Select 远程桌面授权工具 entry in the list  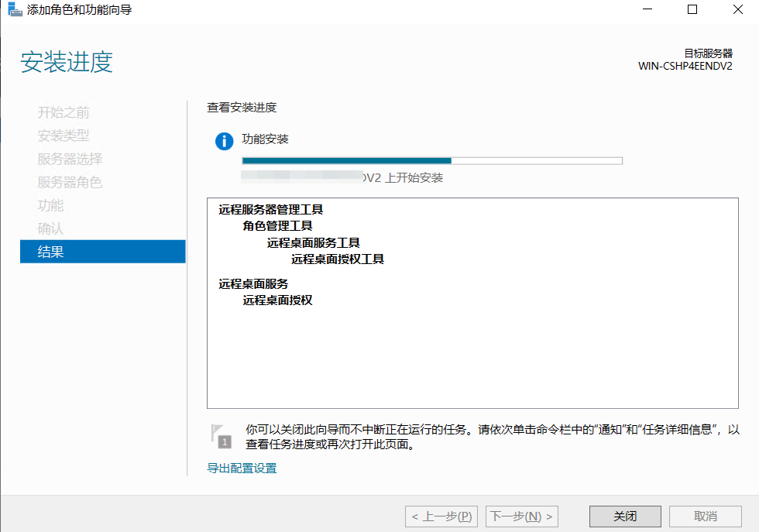click(x=338, y=259)
